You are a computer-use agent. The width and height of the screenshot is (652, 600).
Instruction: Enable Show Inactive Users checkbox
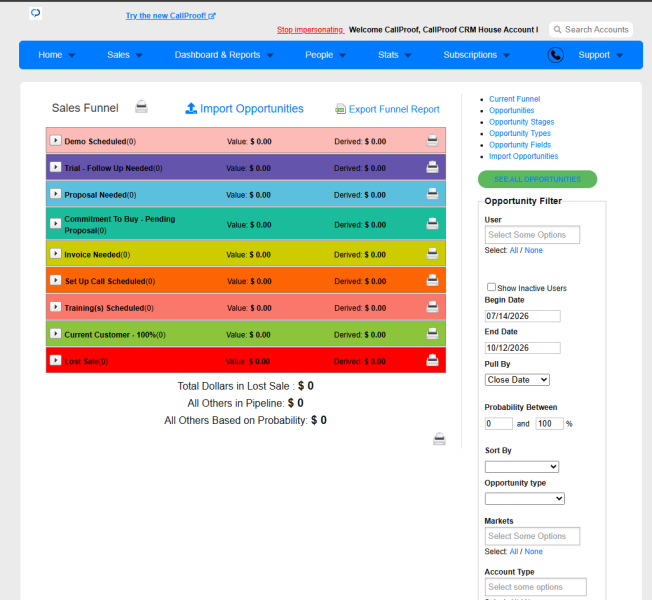pos(491,287)
